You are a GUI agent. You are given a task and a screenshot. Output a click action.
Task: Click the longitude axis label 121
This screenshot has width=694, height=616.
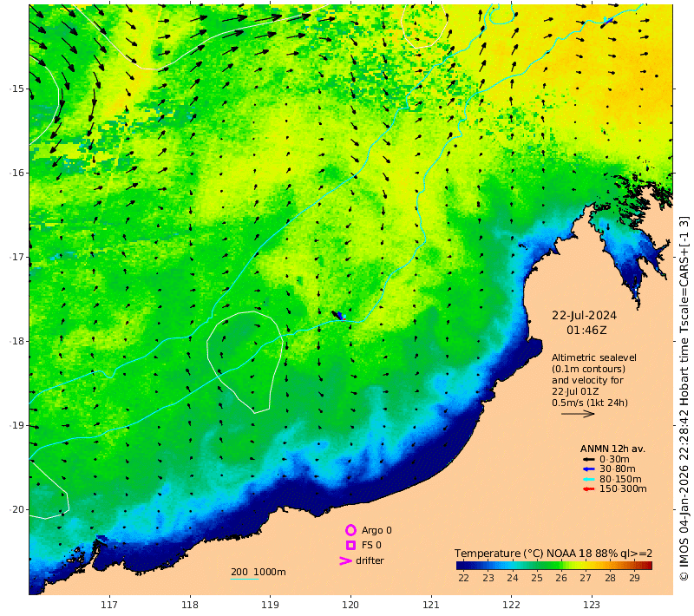click(x=430, y=605)
